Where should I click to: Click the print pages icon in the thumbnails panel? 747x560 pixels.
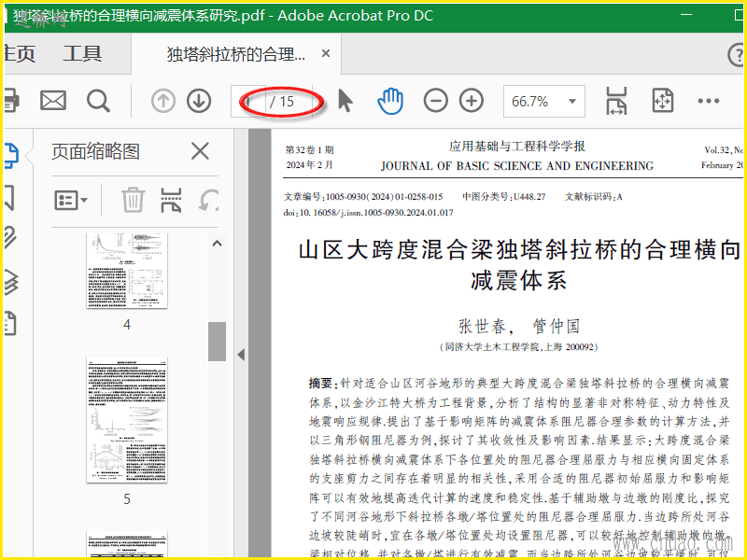click(171, 200)
